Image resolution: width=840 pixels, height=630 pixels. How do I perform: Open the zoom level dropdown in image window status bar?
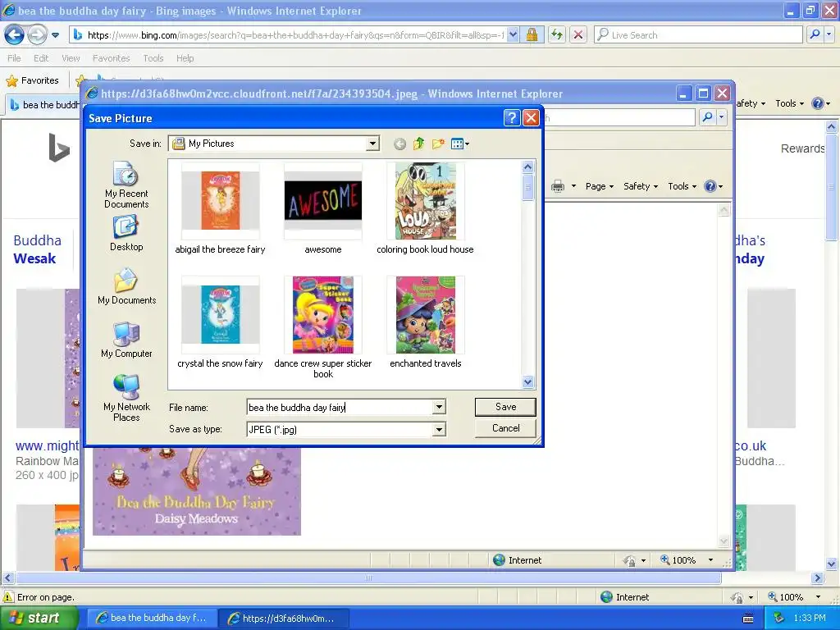[x=711, y=559]
